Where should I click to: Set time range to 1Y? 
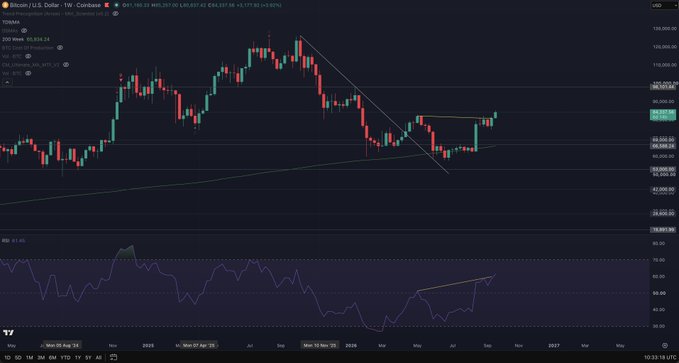[x=77, y=357]
